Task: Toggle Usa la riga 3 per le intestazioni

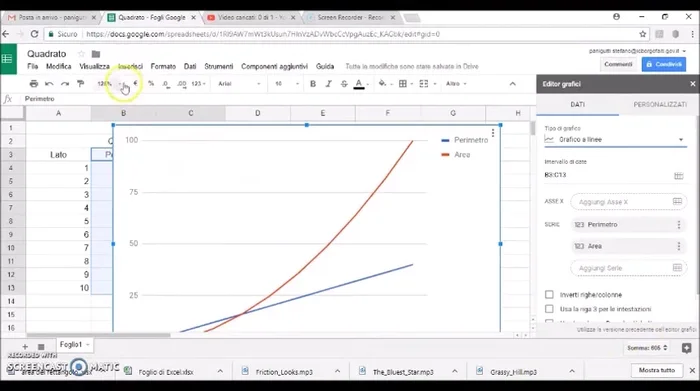Action: pyautogui.click(x=549, y=309)
